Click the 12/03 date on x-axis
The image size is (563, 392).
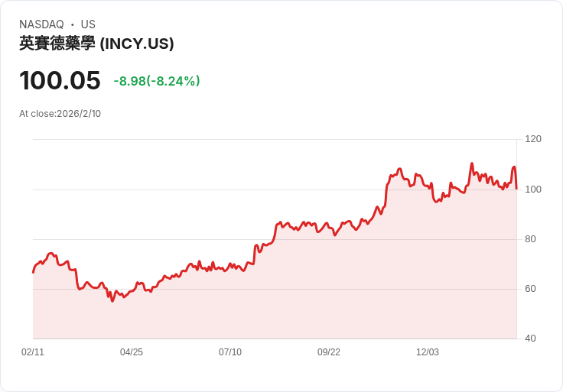click(x=428, y=352)
